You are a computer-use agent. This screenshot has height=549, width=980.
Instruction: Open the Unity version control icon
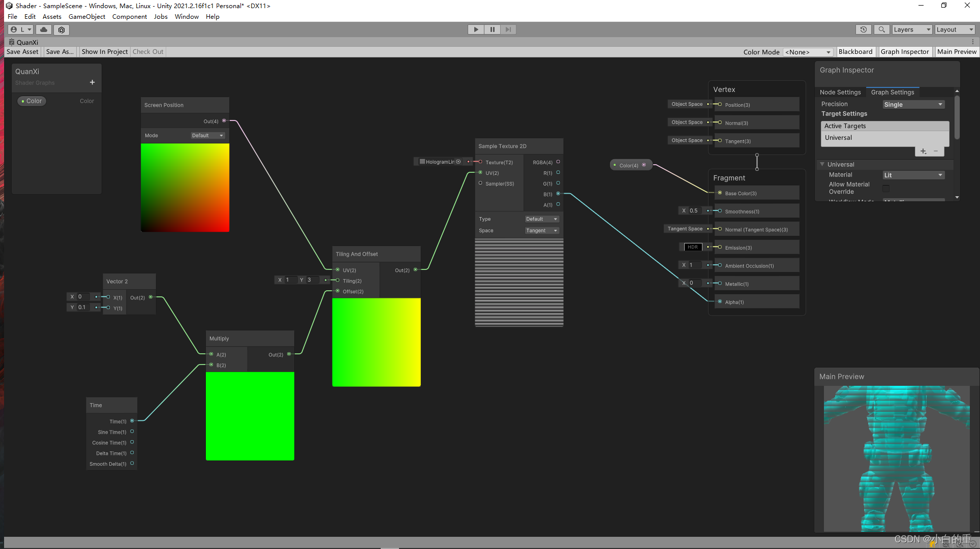pos(62,29)
